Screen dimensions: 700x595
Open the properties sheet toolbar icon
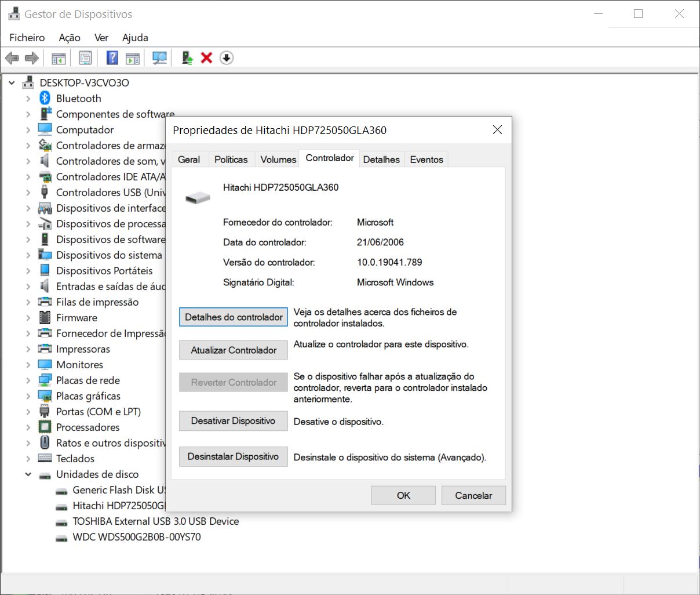click(85, 58)
